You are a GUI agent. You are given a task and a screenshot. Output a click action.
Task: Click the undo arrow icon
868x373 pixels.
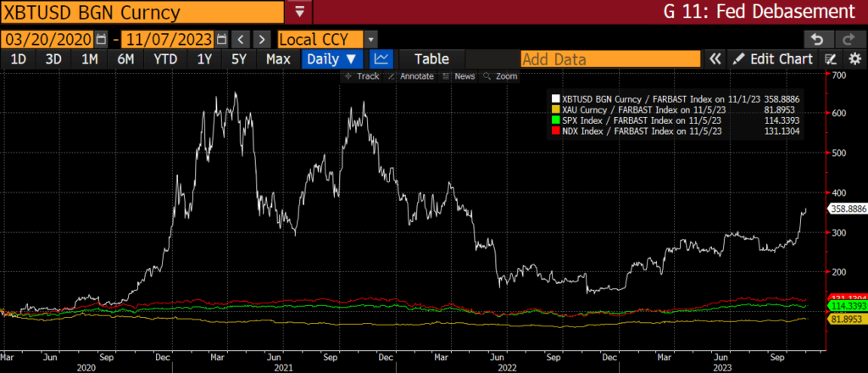pyautogui.click(x=817, y=39)
